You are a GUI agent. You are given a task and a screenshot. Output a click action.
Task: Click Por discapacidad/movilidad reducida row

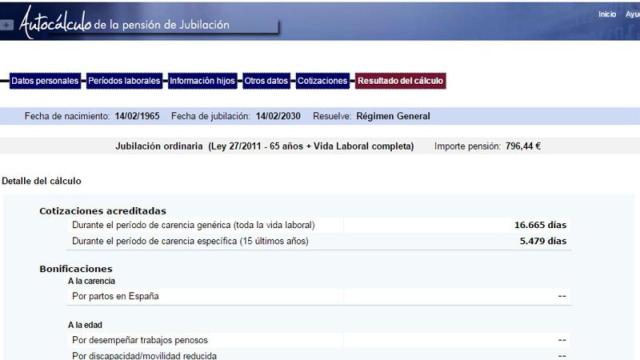(319, 355)
